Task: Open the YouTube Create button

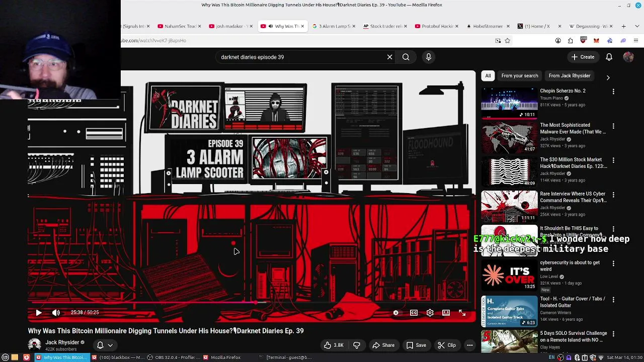Action: click(583, 57)
